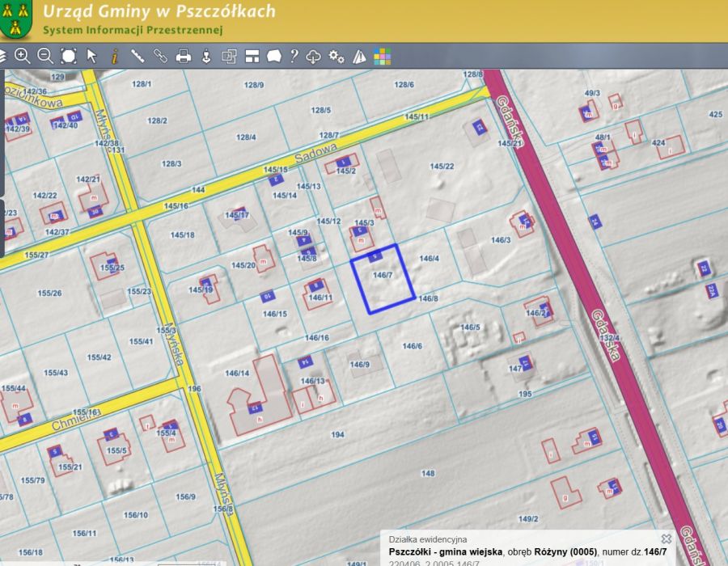The width and height of the screenshot is (728, 566).
Task: Expand the left side panel handle
Action: (2, 228)
